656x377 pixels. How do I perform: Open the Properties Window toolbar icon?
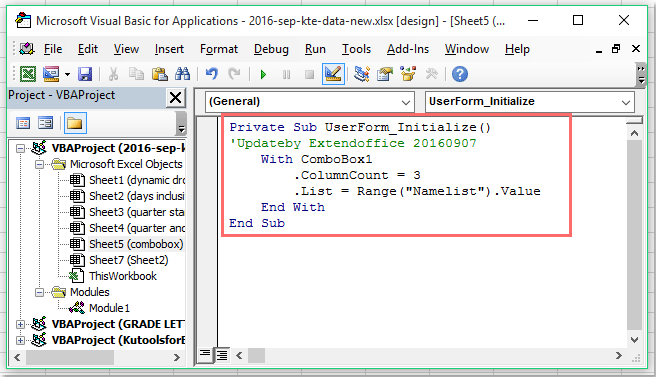click(x=385, y=74)
